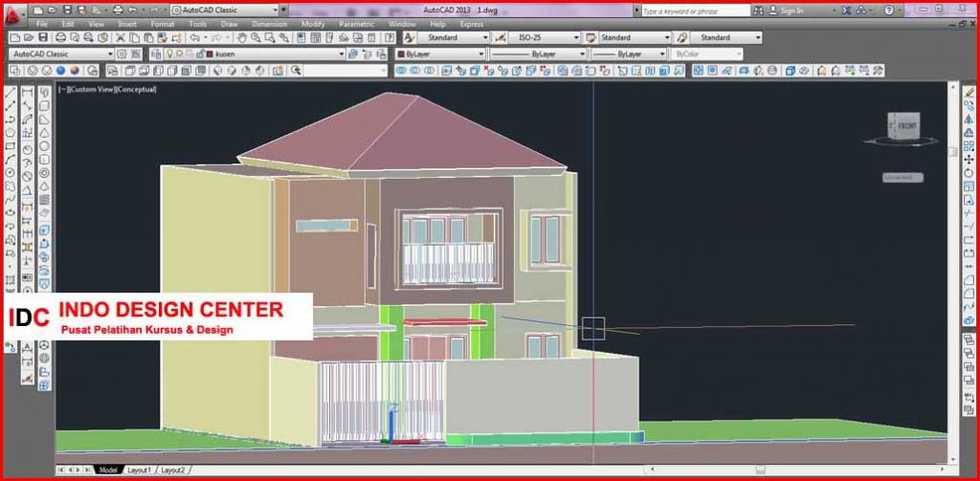Screen dimensions: 980x481
Task: Click the Conceptual visual style viewport label
Action: pyautogui.click(x=137, y=89)
